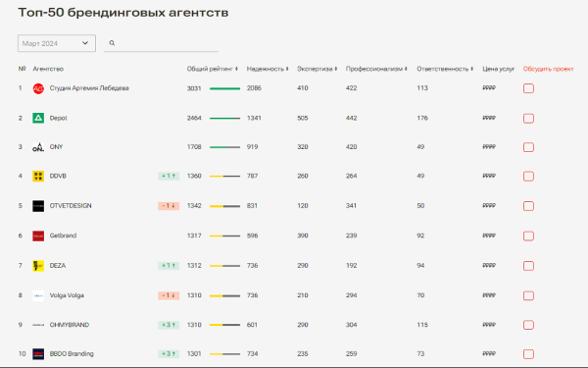
Task: Open the Depot agency link
Action: (58, 118)
